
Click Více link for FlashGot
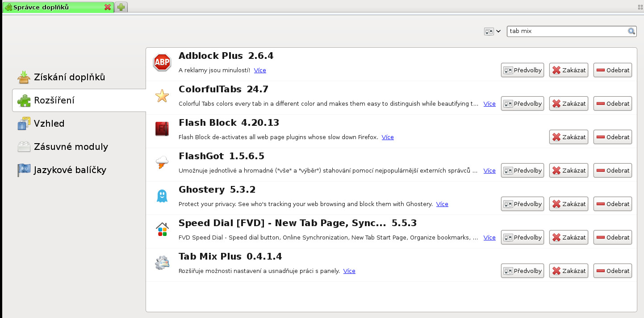tap(489, 170)
